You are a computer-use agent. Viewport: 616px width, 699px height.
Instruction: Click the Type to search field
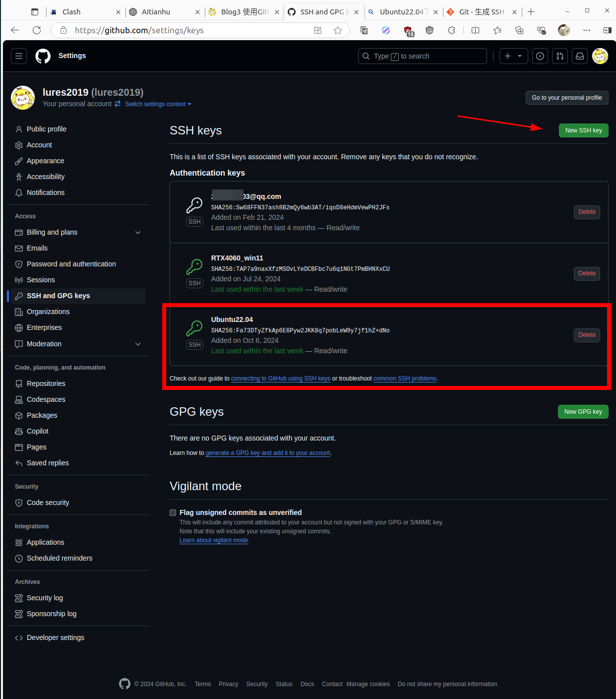point(422,56)
